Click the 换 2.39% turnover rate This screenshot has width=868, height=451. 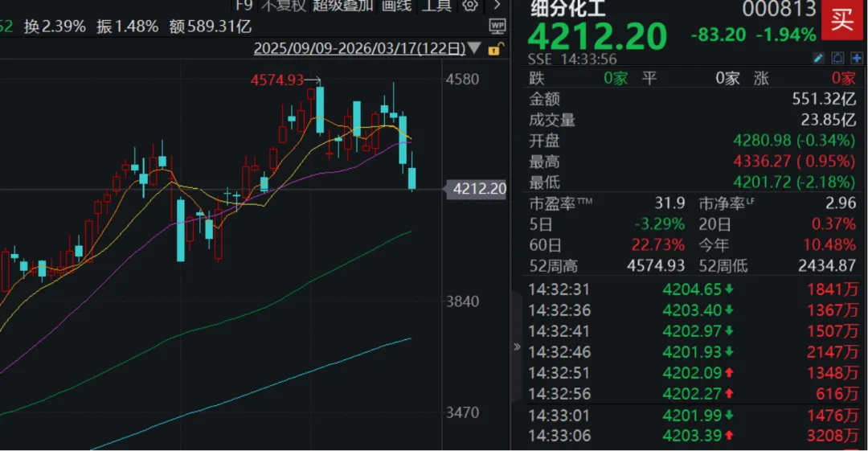coord(55,27)
